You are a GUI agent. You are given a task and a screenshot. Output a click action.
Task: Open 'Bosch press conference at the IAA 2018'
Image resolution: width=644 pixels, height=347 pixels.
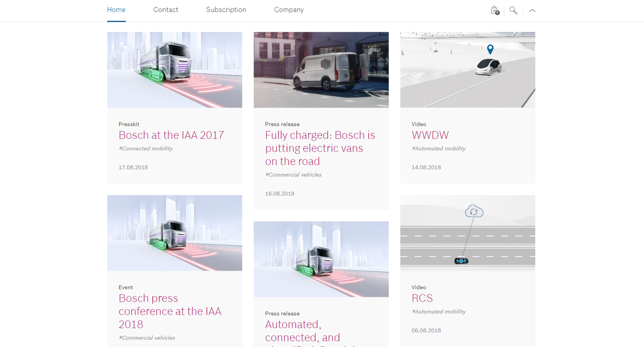tap(170, 311)
